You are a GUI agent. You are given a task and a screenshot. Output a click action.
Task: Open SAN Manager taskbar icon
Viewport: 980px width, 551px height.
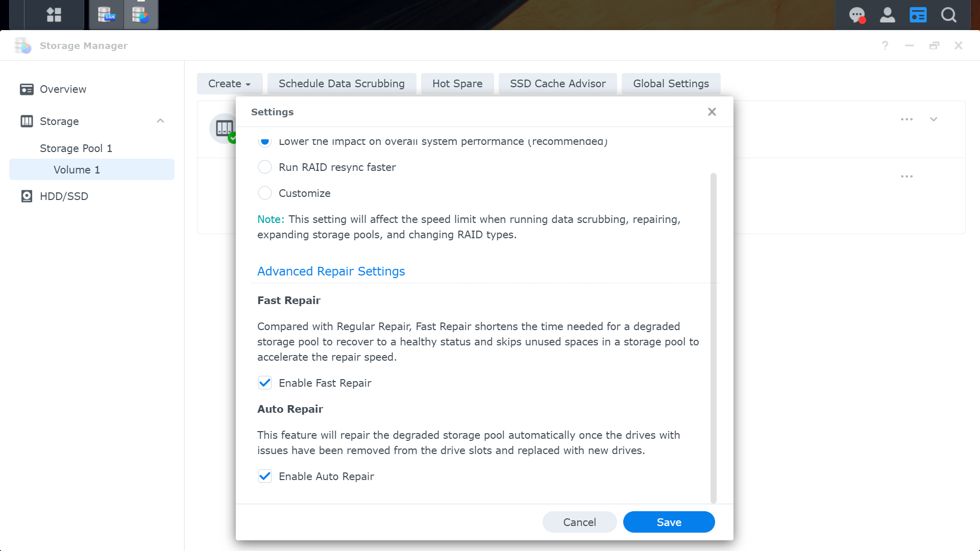pyautogui.click(x=106, y=15)
